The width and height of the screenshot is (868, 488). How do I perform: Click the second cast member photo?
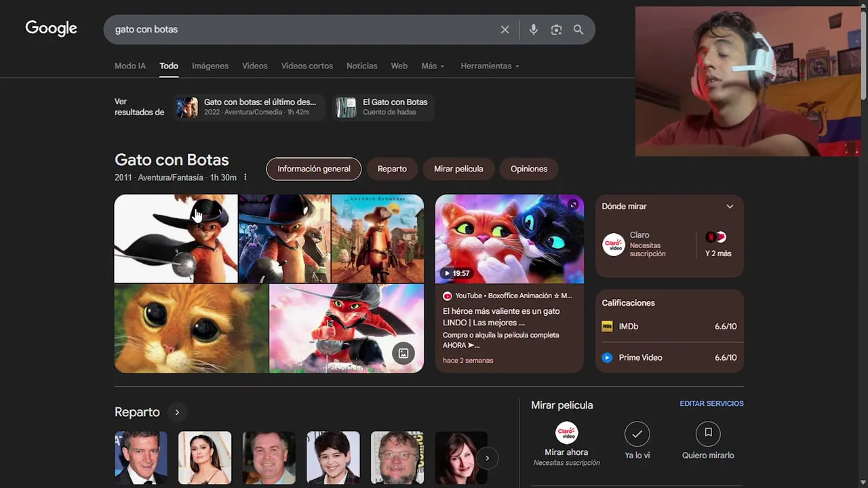205,458
